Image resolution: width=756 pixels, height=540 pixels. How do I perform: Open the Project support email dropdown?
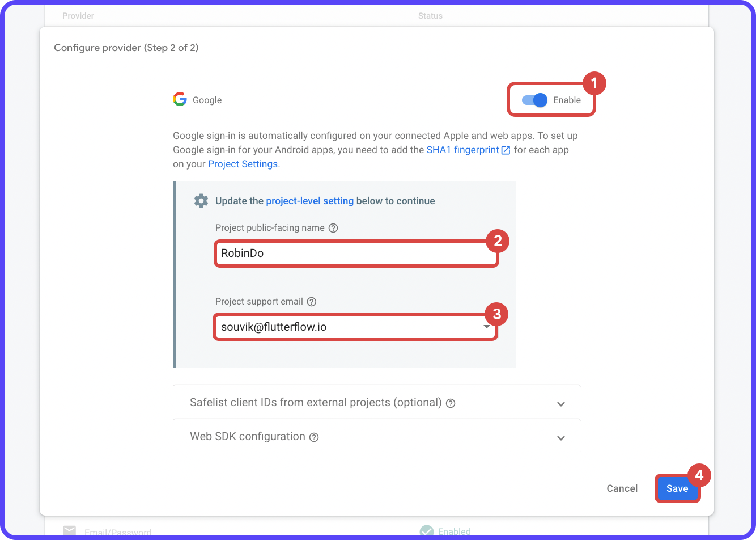486,327
